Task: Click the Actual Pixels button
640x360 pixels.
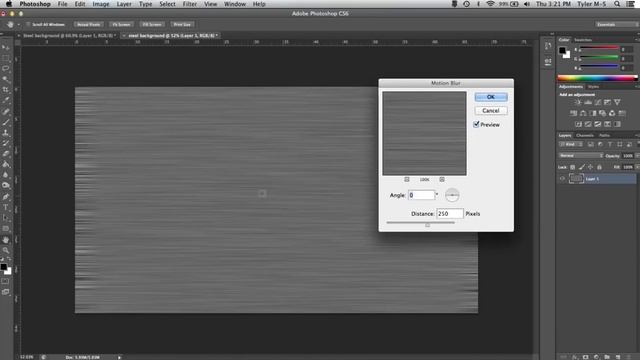Action: [x=89, y=24]
